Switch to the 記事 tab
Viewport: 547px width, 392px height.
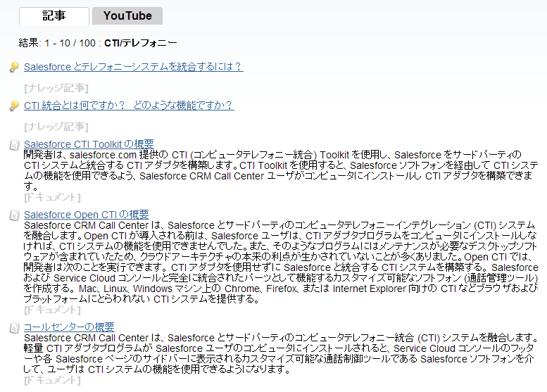[x=54, y=15]
